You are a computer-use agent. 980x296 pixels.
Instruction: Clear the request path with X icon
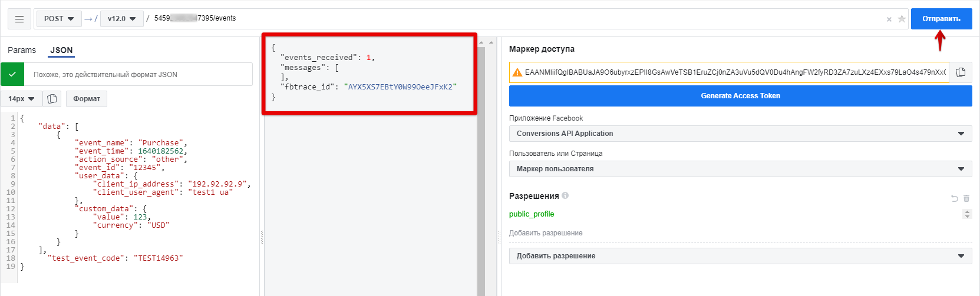coord(889,19)
